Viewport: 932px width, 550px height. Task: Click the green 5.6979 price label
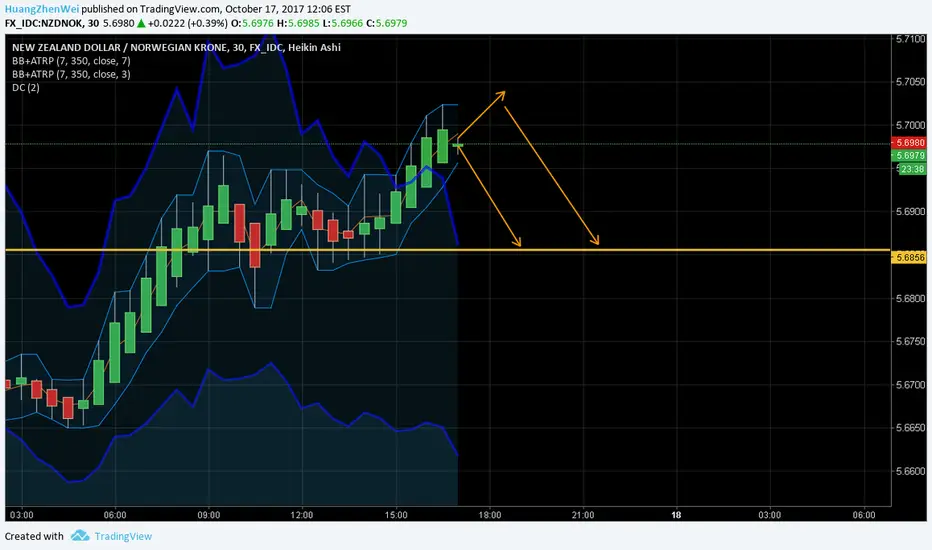tap(909, 156)
